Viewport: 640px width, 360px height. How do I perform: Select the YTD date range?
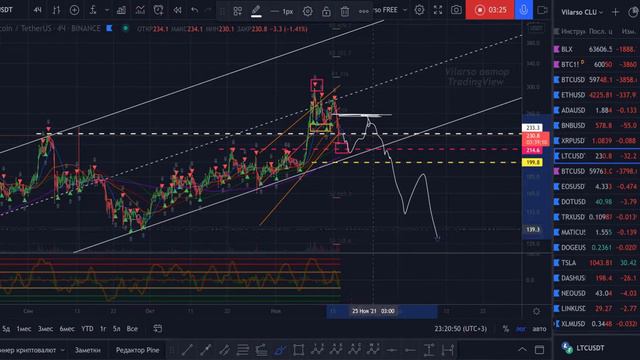[87, 329]
